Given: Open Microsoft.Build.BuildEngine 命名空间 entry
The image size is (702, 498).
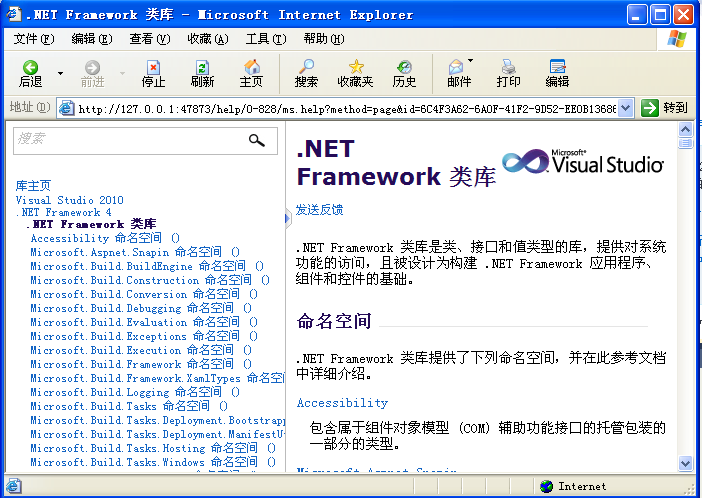Looking at the screenshot, I should click(x=147, y=266).
